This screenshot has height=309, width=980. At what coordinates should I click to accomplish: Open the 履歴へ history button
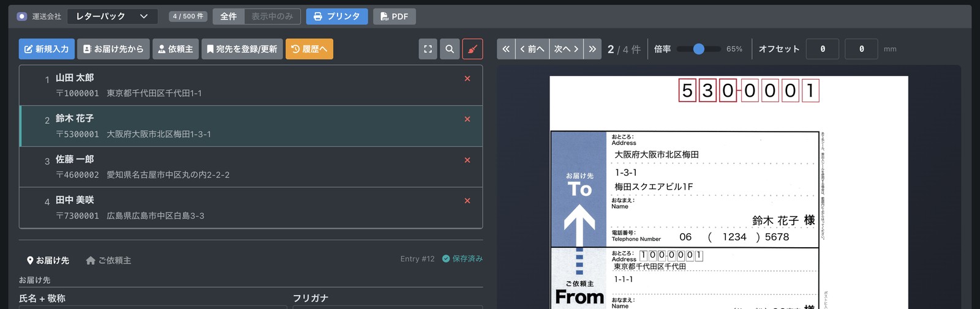[x=309, y=49]
